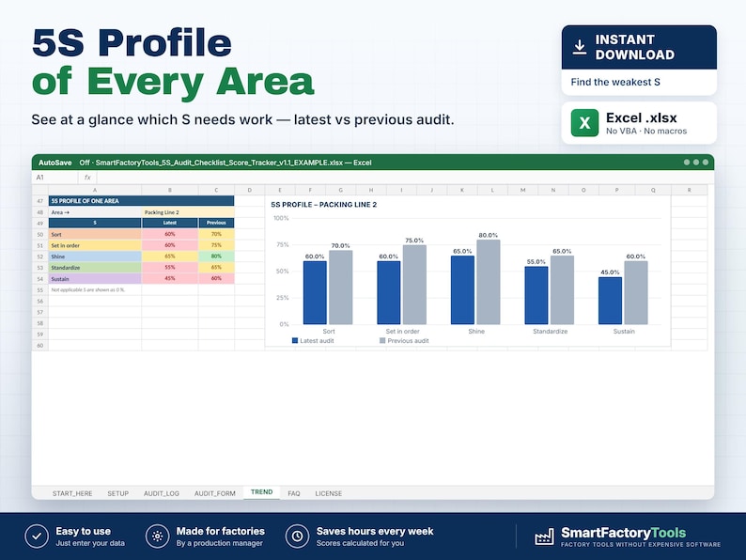The width and height of the screenshot is (746, 560).
Task: Click the blue Sort latest audit bar
Action: click(315, 292)
